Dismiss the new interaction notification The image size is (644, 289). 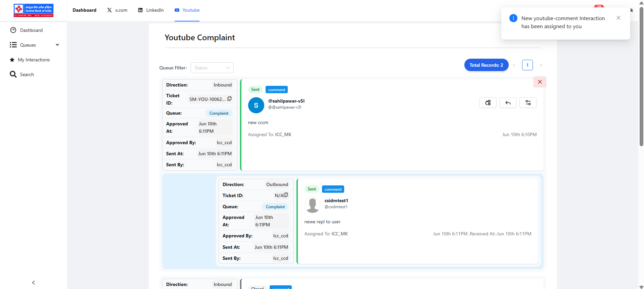[x=618, y=18]
